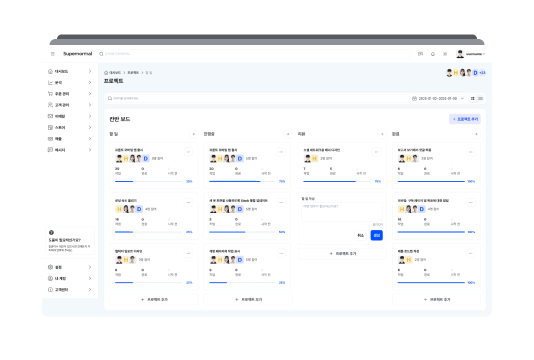Click plus icon in the review column header
Viewport: 534px width, 360px height.
[x=382, y=134]
